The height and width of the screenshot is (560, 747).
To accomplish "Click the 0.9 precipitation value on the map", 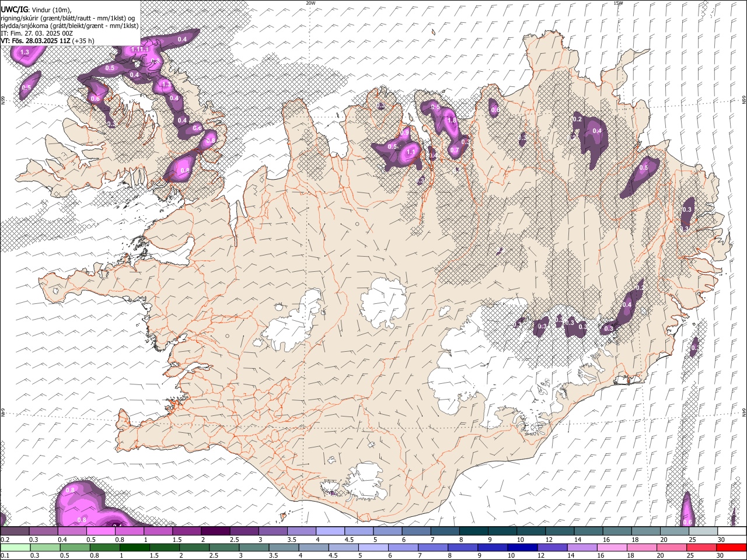I will click(404, 133).
